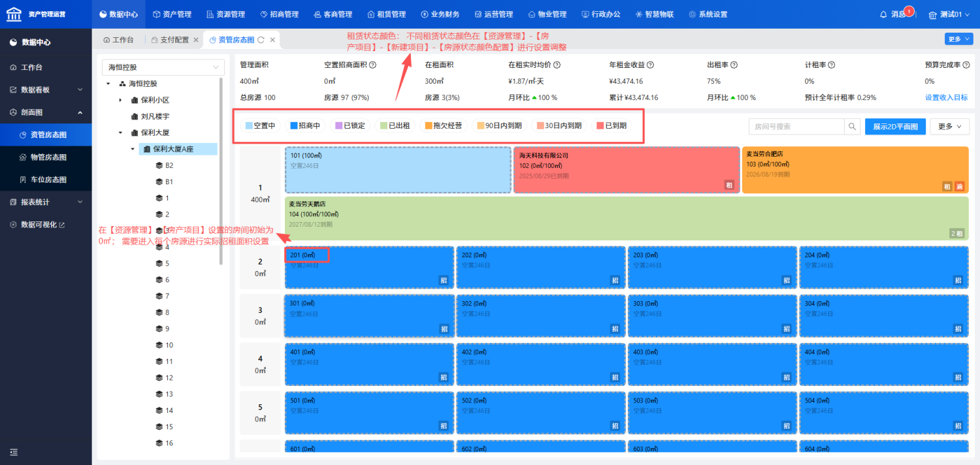Open the room 101 vacant card
980x465 pixels.
[x=398, y=170]
